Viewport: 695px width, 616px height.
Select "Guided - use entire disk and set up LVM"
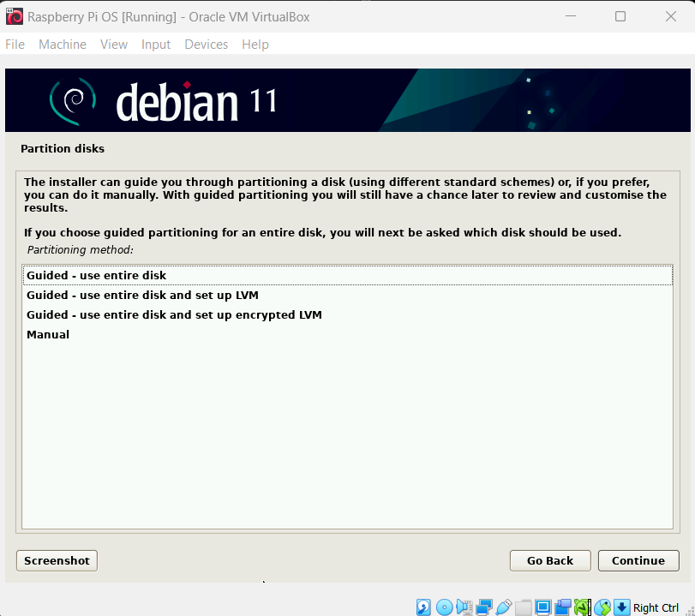point(142,296)
